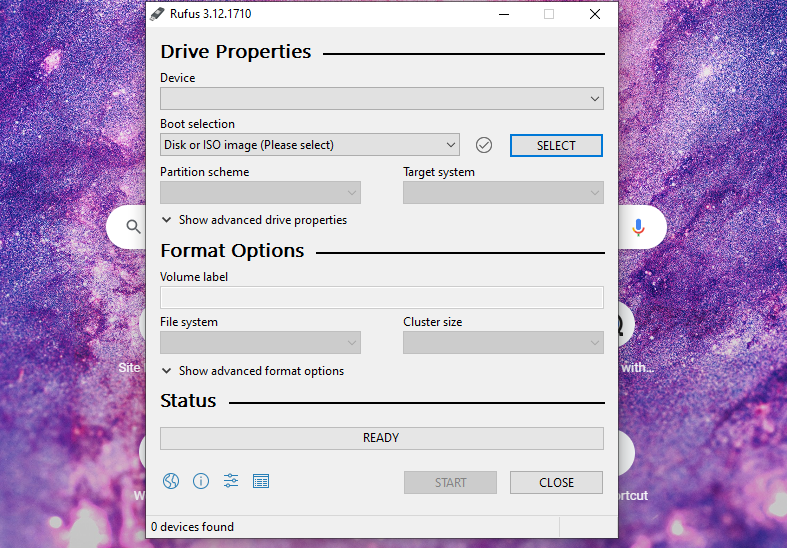Screen dimensions: 787x548
Task: Open the Partition scheme dropdown
Action: pos(260,192)
